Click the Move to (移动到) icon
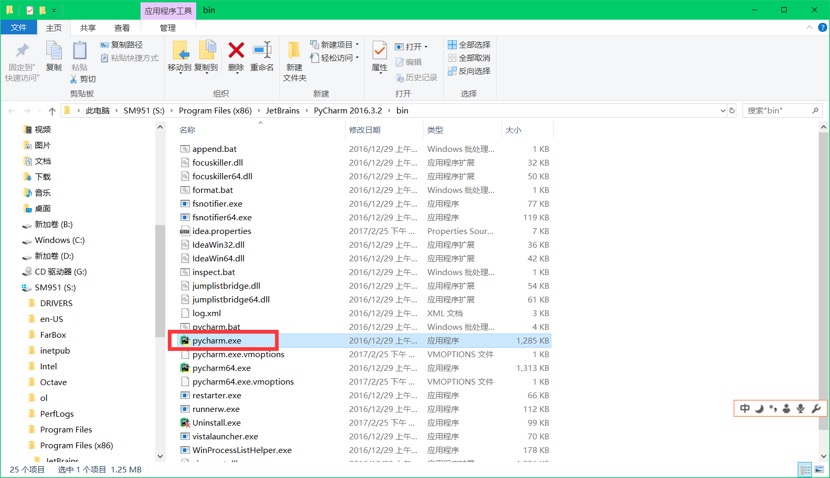 (180, 51)
